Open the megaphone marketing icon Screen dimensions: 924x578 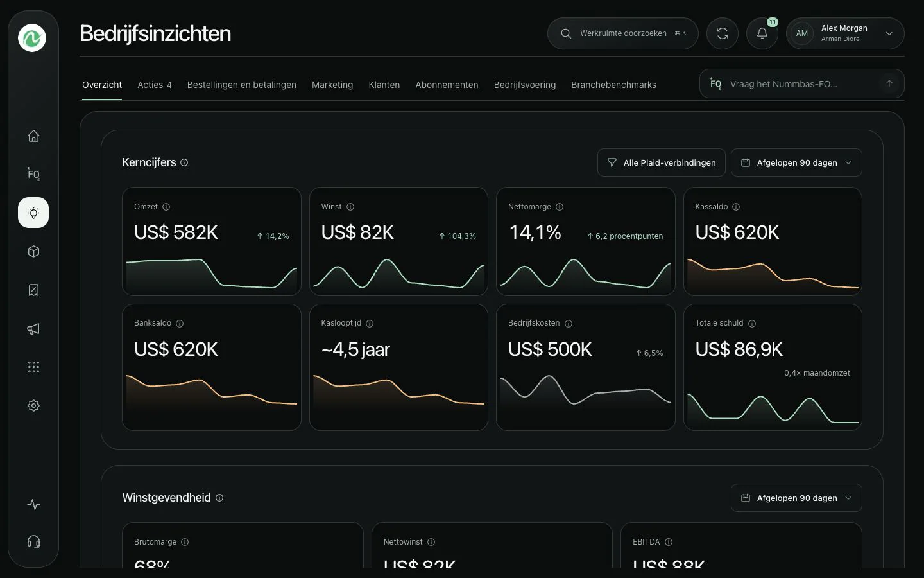click(x=33, y=329)
